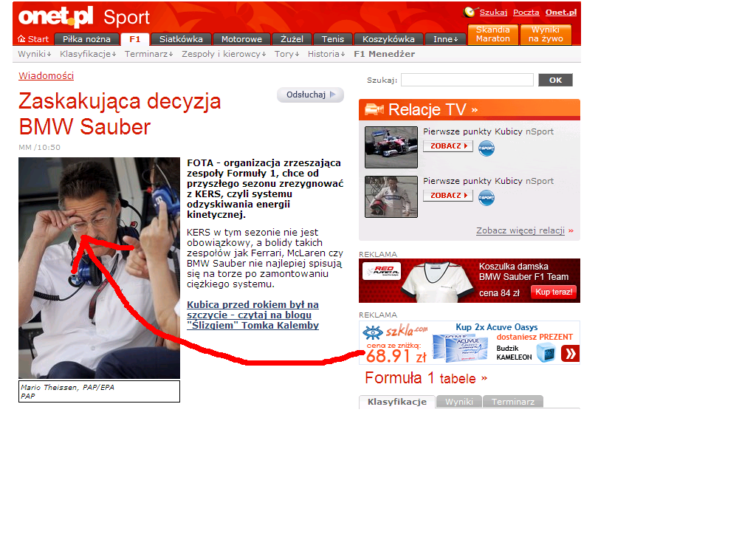This screenshot has width=756, height=548.
Task: Click the Odsłuchaj listen button
Action: pos(311,95)
